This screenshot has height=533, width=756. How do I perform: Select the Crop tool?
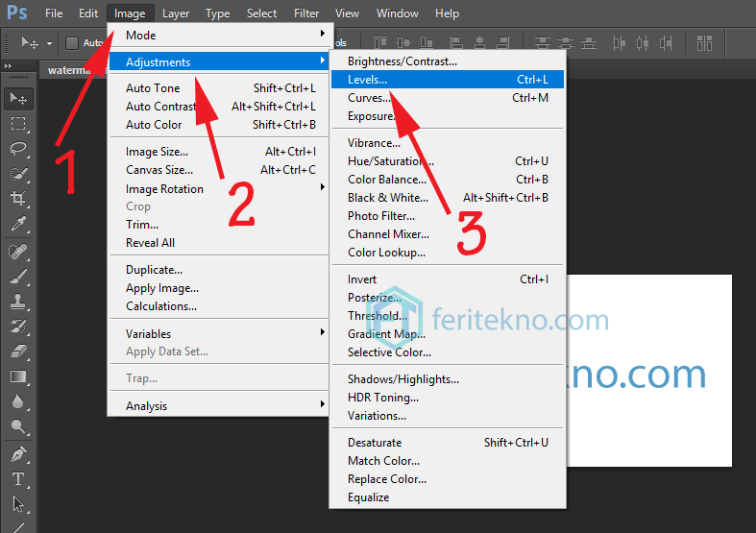(18, 198)
